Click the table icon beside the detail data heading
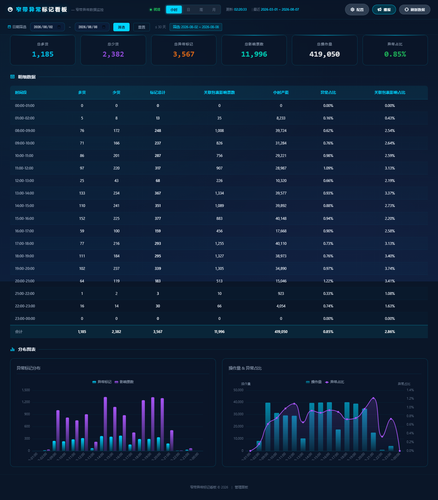The image size is (438, 500). [12, 77]
